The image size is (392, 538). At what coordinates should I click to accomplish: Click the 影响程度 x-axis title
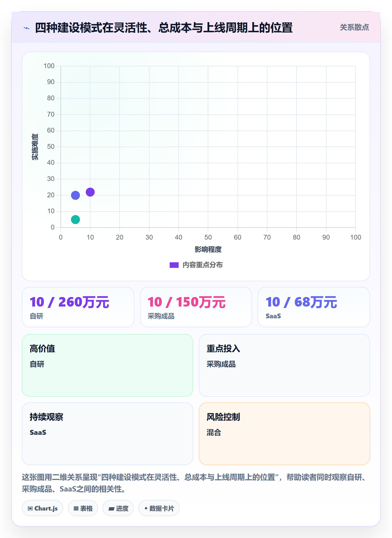(208, 249)
